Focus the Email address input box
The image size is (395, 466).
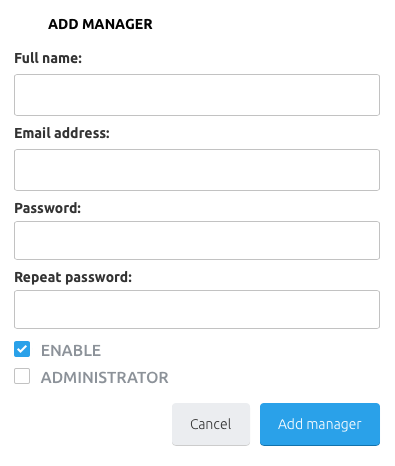[x=197, y=170]
